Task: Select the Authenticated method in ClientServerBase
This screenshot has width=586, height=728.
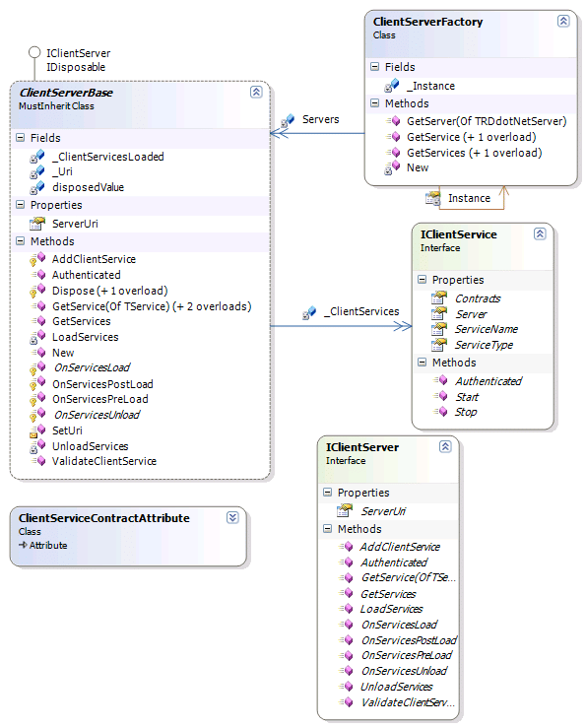Action: click(87, 275)
